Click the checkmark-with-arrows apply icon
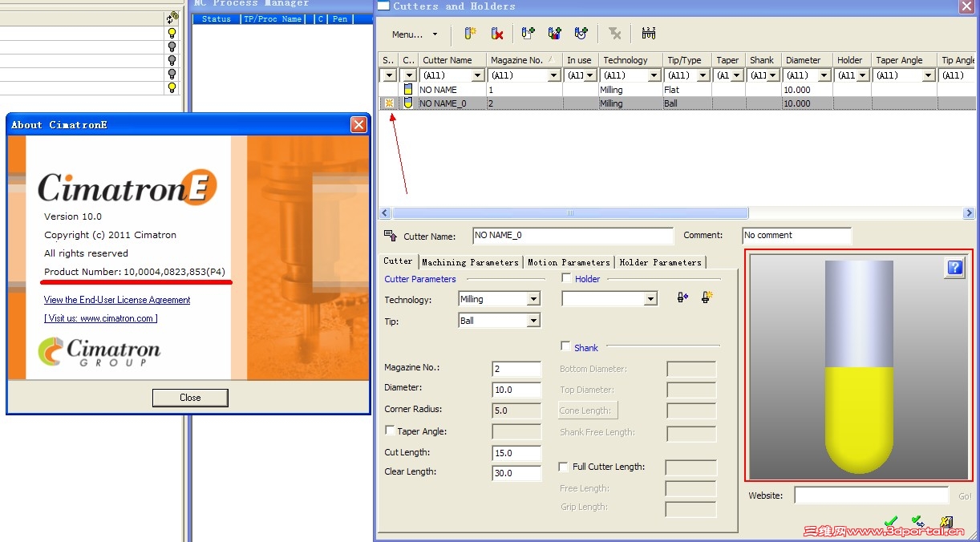 919,522
